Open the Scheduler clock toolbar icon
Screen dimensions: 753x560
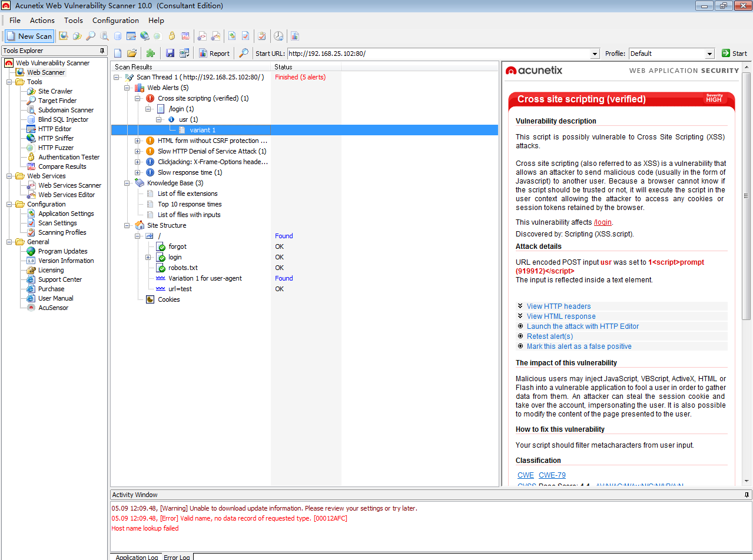click(278, 36)
